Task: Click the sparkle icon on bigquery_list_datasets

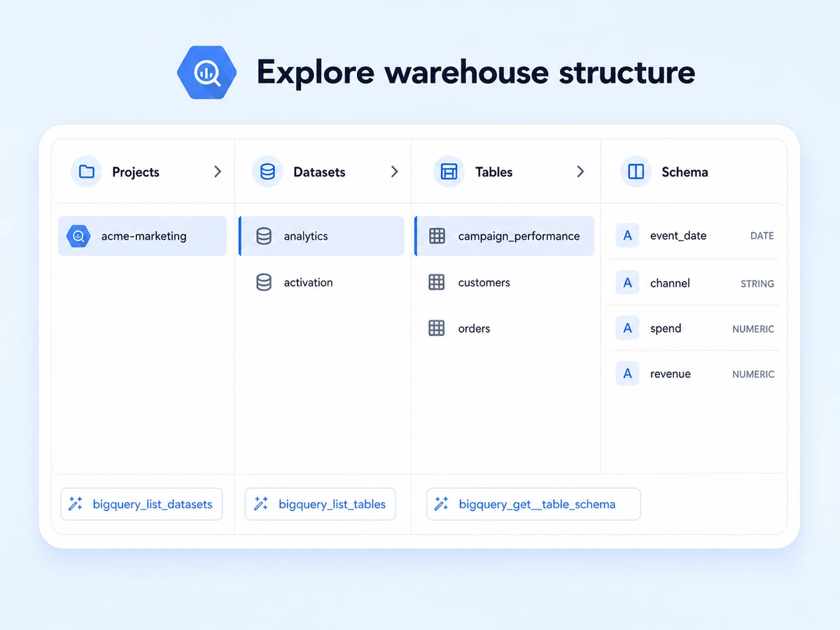Action: tap(76, 504)
